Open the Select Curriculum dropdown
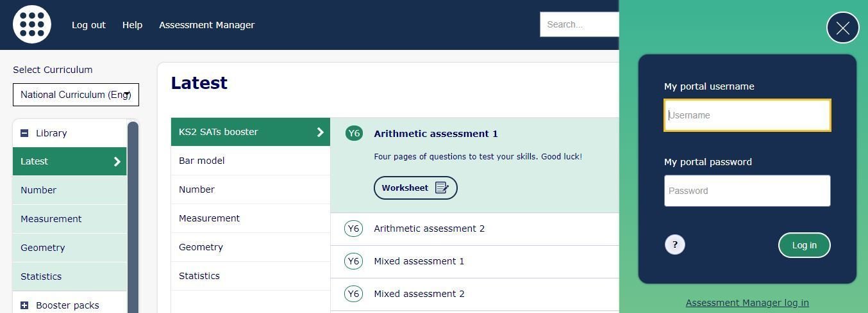Image resolution: width=868 pixels, height=313 pixels. pyautogui.click(x=76, y=95)
